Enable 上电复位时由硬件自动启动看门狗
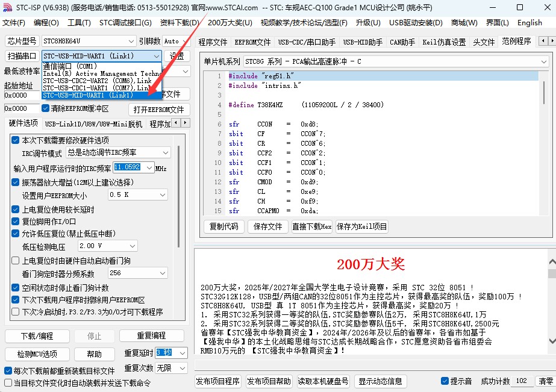The image size is (556, 392). coord(15,261)
